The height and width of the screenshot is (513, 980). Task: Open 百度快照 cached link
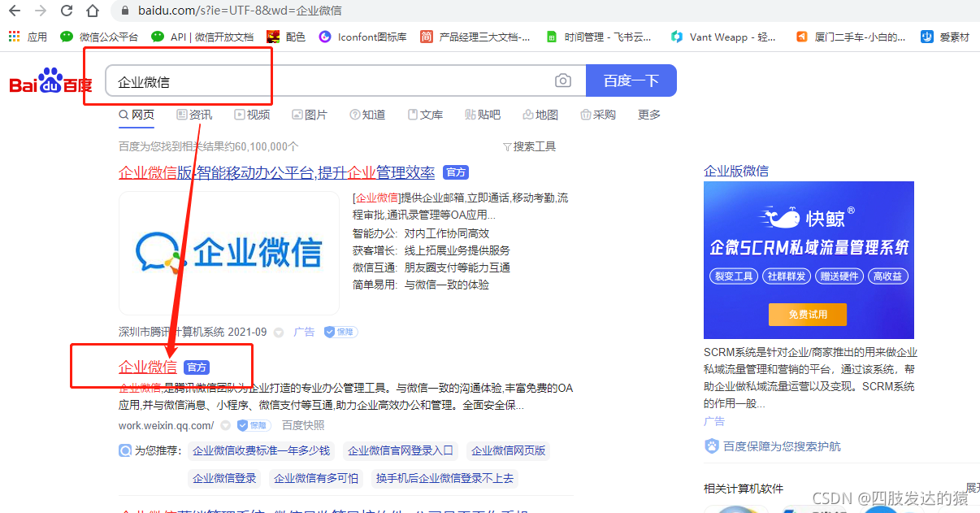point(303,425)
